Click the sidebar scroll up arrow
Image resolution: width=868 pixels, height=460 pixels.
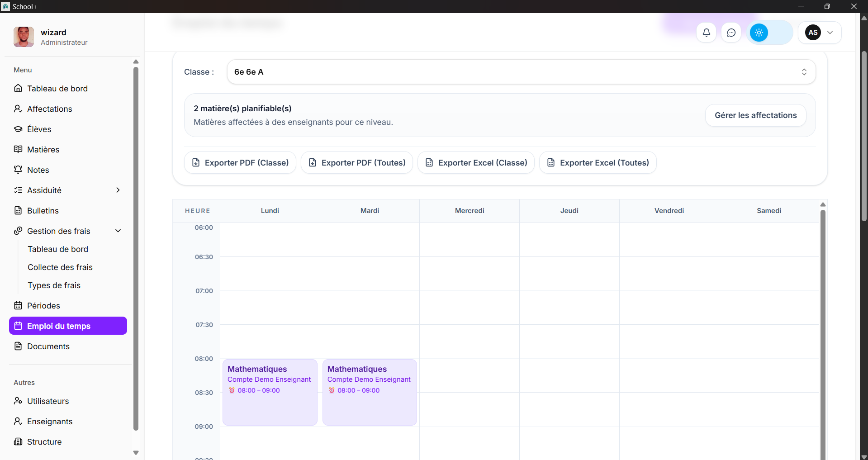[136, 62]
